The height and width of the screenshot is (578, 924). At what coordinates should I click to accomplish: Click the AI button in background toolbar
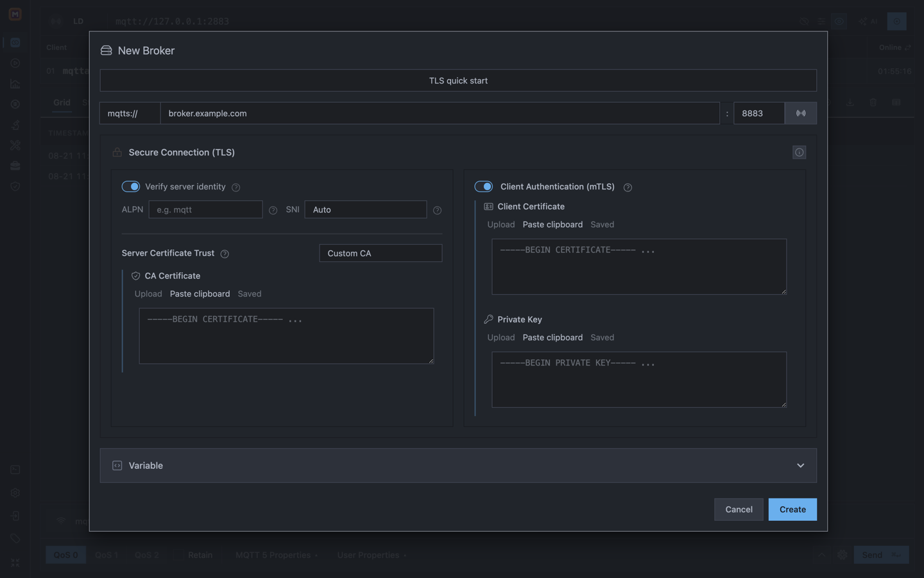868,21
